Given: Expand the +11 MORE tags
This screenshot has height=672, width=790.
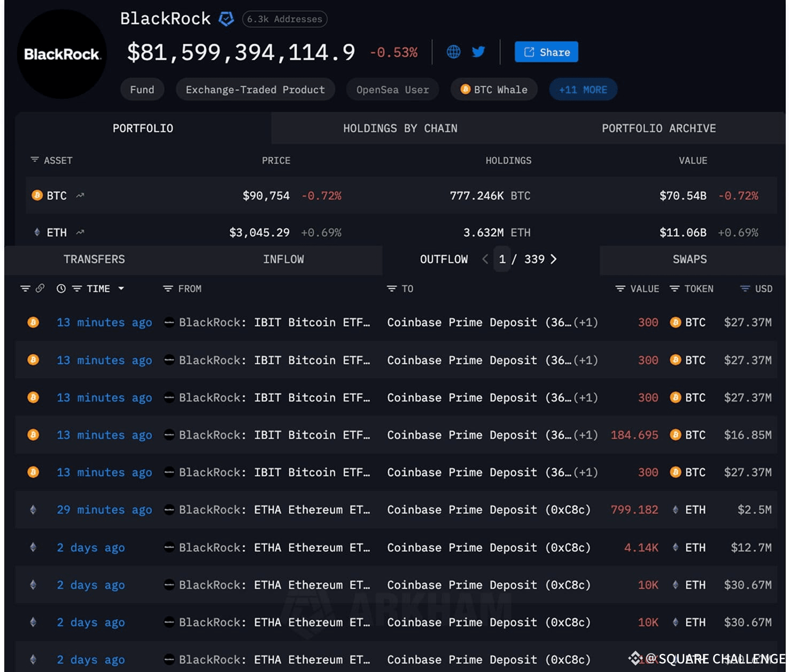Looking at the screenshot, I should pyautogui.click(x=583, y=90).
